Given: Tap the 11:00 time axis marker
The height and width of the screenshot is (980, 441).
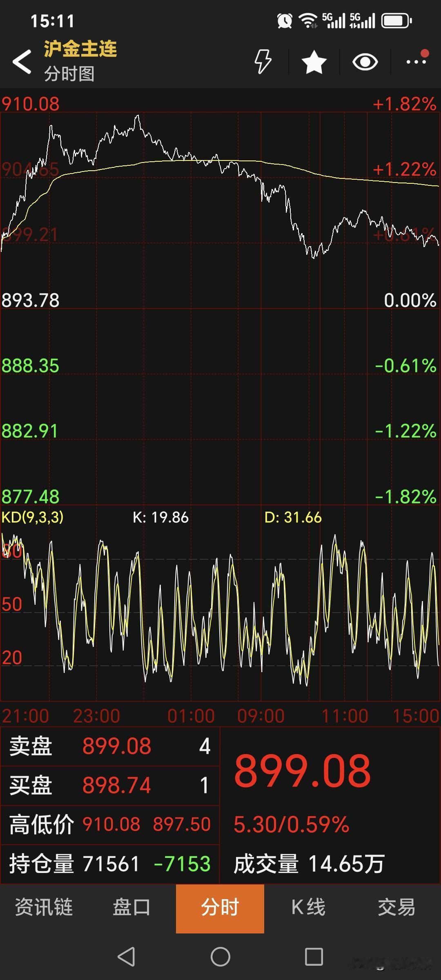Looking at the screenshot, I should (x=345, y=716).
